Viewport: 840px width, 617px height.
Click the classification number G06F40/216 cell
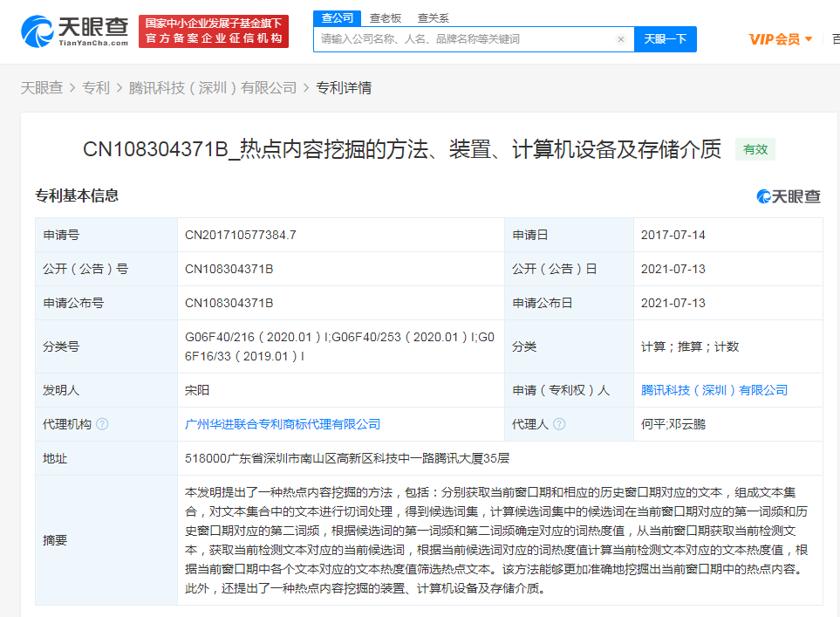[339, 346]
